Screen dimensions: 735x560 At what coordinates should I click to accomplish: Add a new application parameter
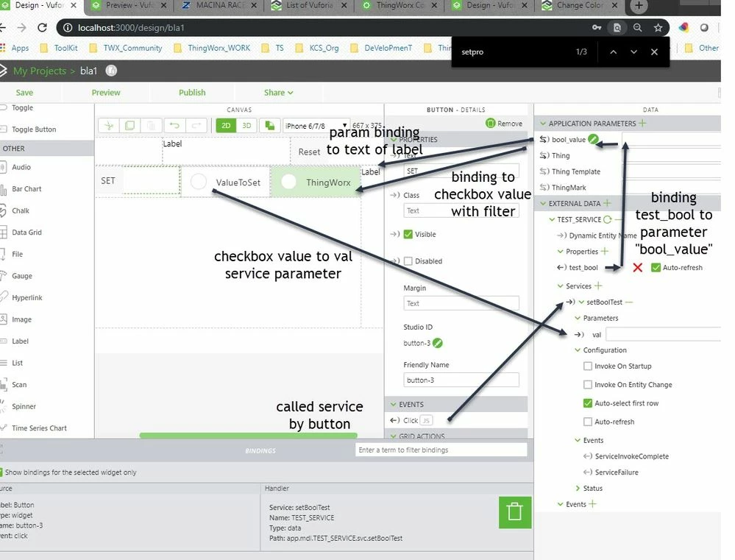(x=642, y=123)
